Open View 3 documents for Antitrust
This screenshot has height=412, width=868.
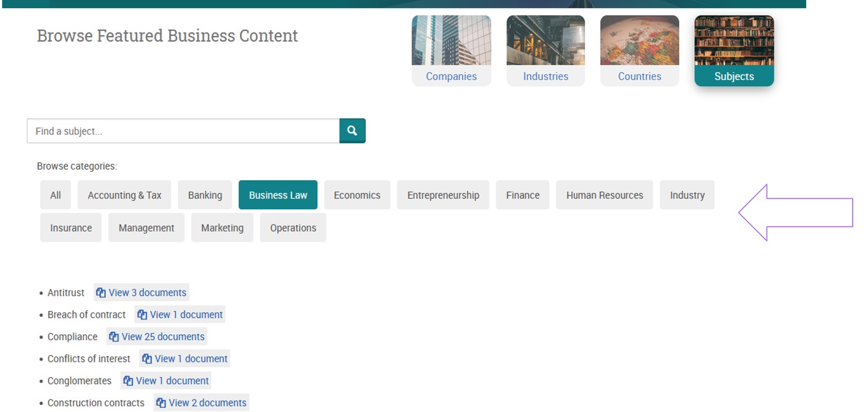point(142,293)
